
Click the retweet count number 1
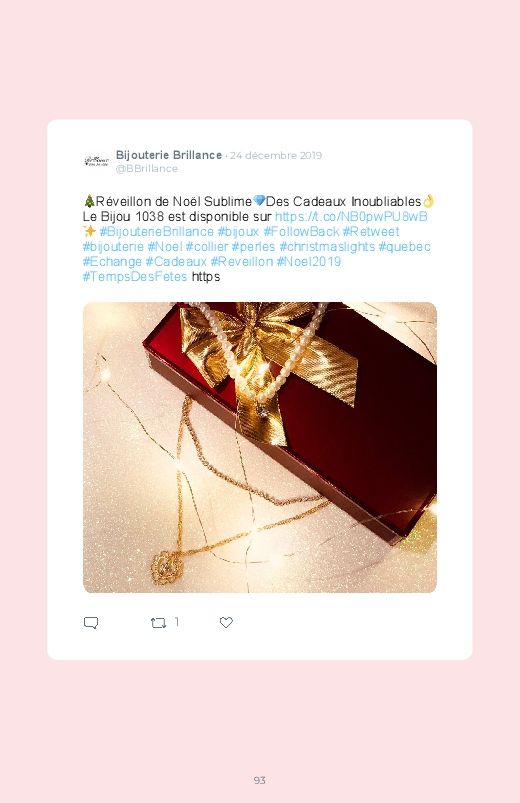click(177, 622)
